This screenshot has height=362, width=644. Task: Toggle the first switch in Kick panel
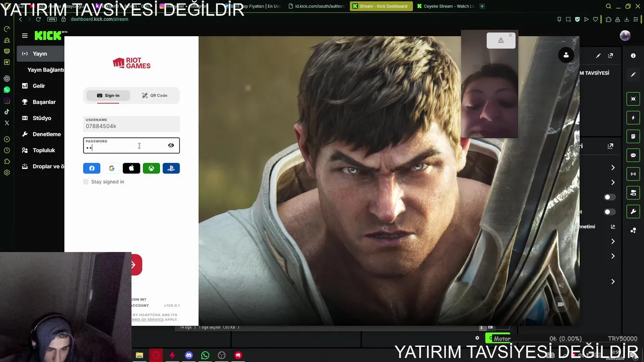click(x=609, y=197)
